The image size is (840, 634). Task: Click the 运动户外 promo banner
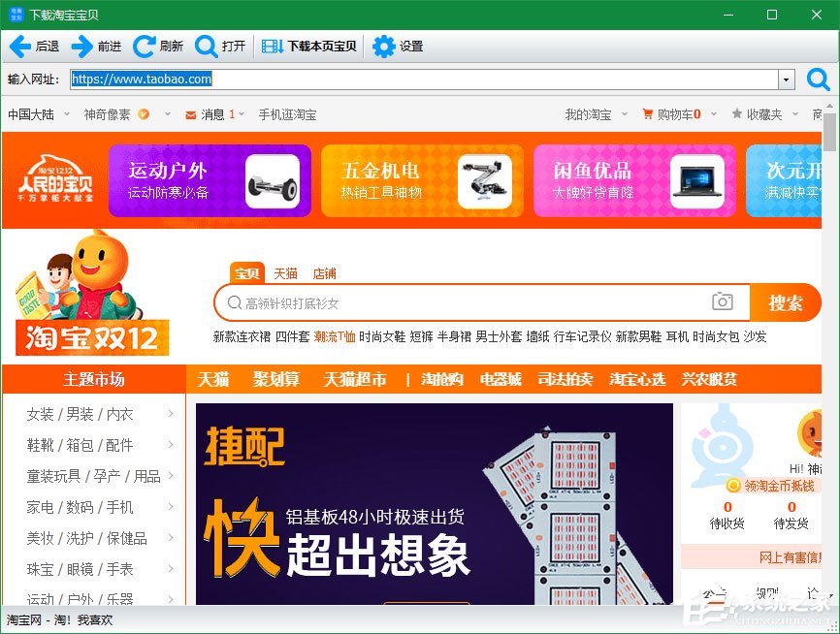[x=210, y=180]
